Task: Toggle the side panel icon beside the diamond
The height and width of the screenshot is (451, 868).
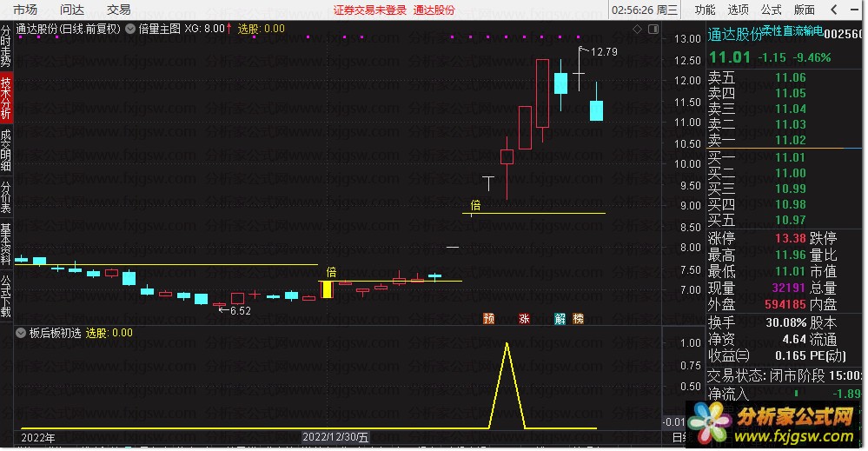Action: (x=653, y=29)
